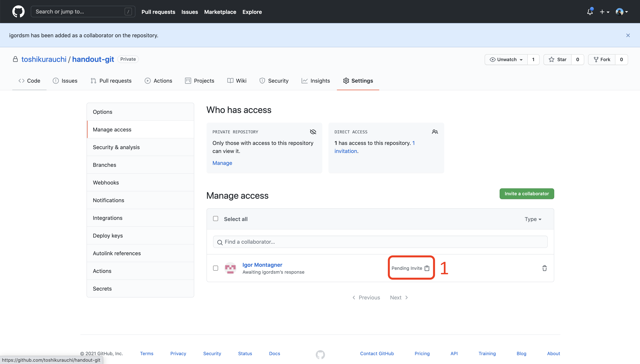The image size is (640, 364).
Task: Select Options in settings sidebar
Action: click(x=140, y=112)
